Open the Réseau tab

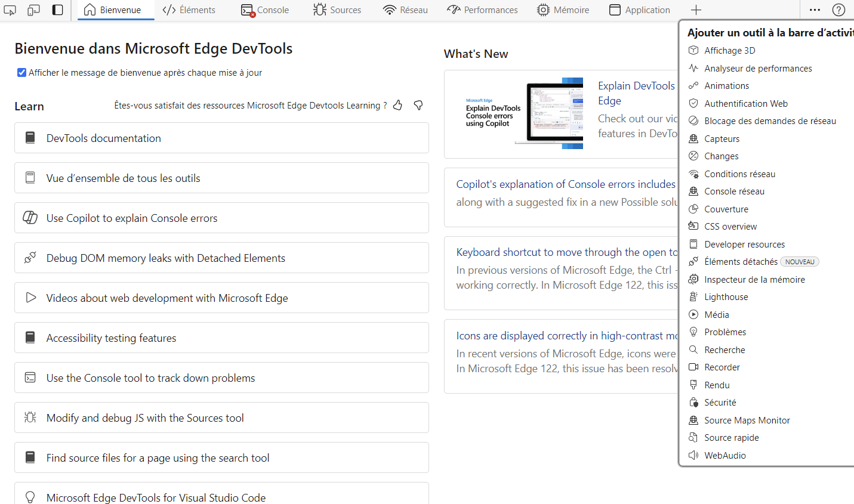406,10
